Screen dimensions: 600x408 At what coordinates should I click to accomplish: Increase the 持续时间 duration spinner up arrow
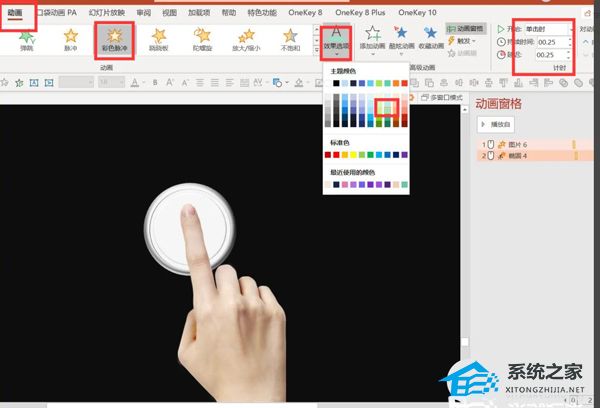570,39
